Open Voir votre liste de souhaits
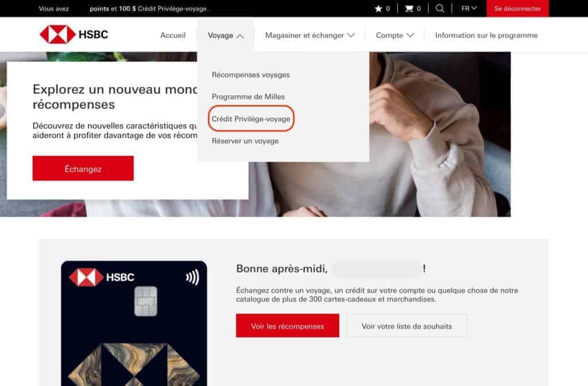Image resolution: width=588 pixels, height=386 pixels. tap(407, 325)
